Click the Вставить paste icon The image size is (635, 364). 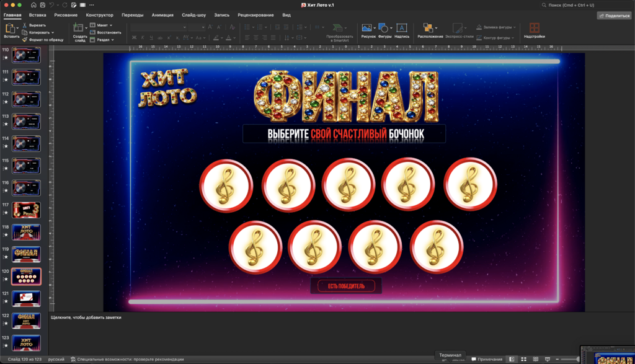click(10, 29)
